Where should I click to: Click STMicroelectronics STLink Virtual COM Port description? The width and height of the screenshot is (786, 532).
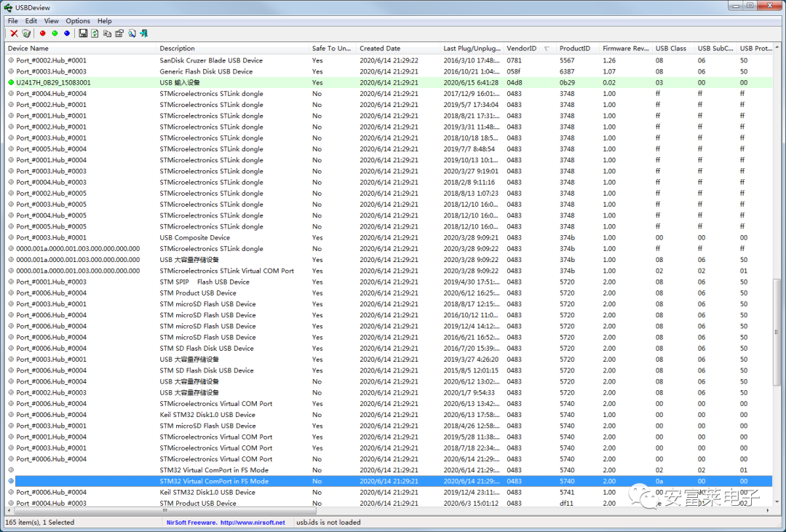tap(226, 271)
